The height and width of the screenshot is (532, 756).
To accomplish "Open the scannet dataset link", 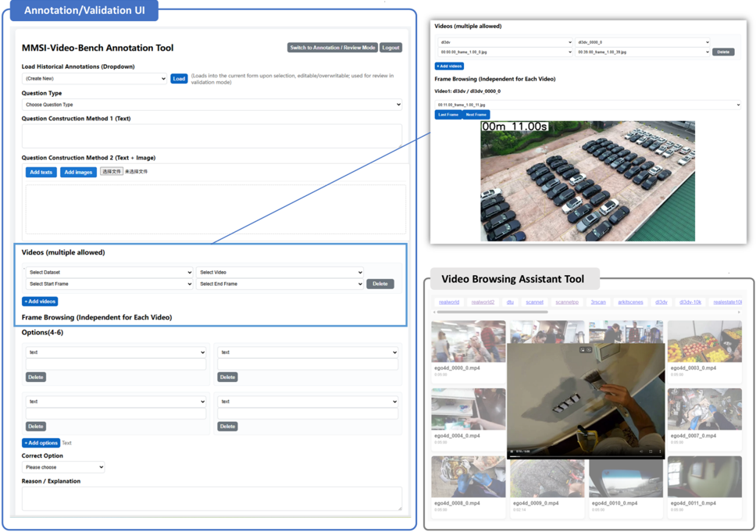I will pos(534,302).
